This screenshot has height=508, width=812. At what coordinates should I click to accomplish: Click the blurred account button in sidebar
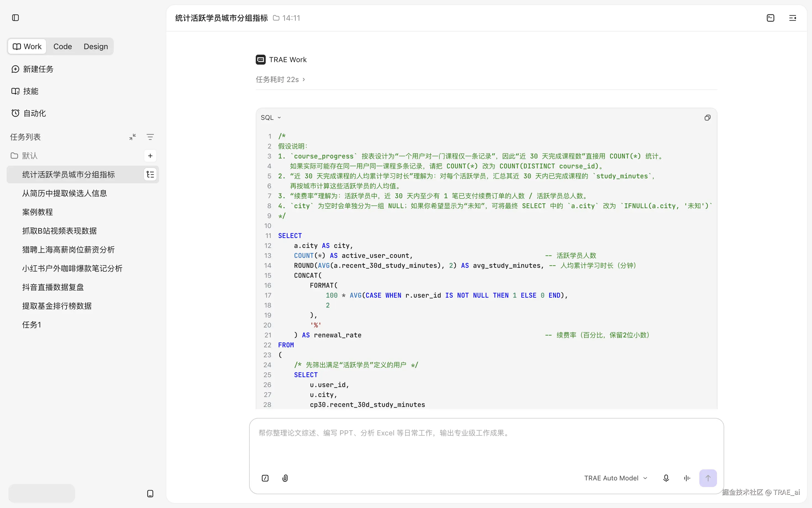click(x=42, y=493)
